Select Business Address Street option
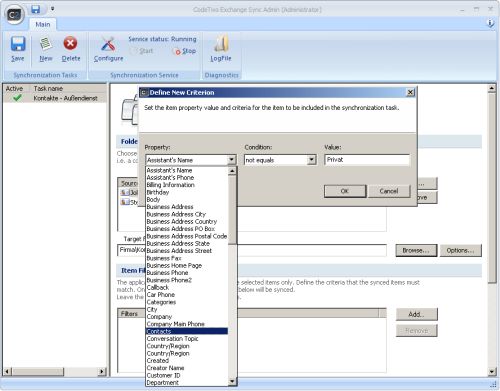 pyautogui.click(x=187, y=251)
